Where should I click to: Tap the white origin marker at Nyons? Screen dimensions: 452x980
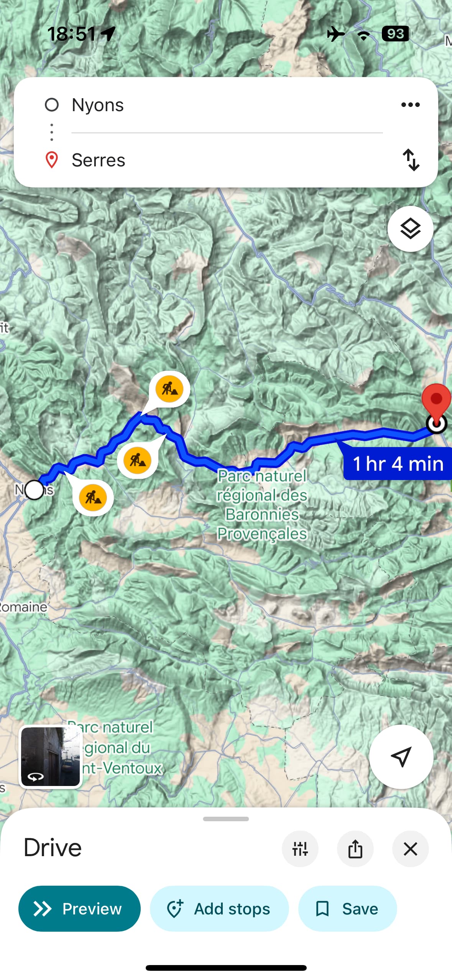point(35,490)
